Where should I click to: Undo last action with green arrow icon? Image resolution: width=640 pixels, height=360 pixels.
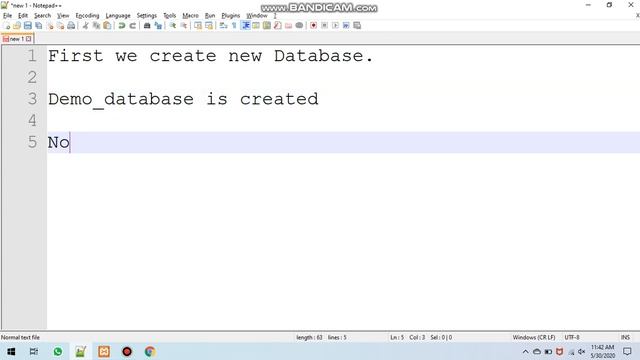[x=122, y=26]
